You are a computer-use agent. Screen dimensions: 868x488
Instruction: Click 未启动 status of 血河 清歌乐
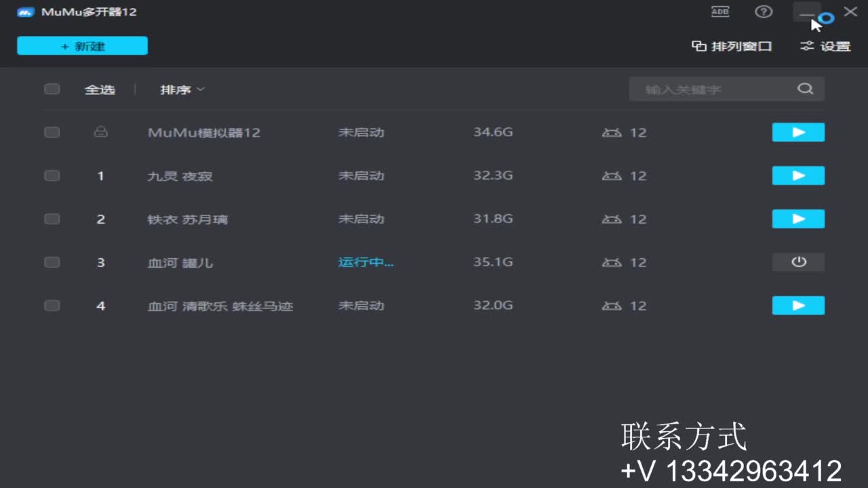pyautogui.click(x=361, y=306)
